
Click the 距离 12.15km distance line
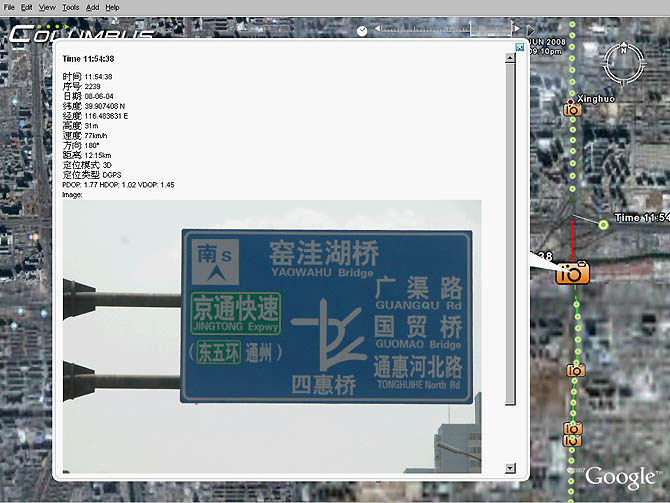87,155
